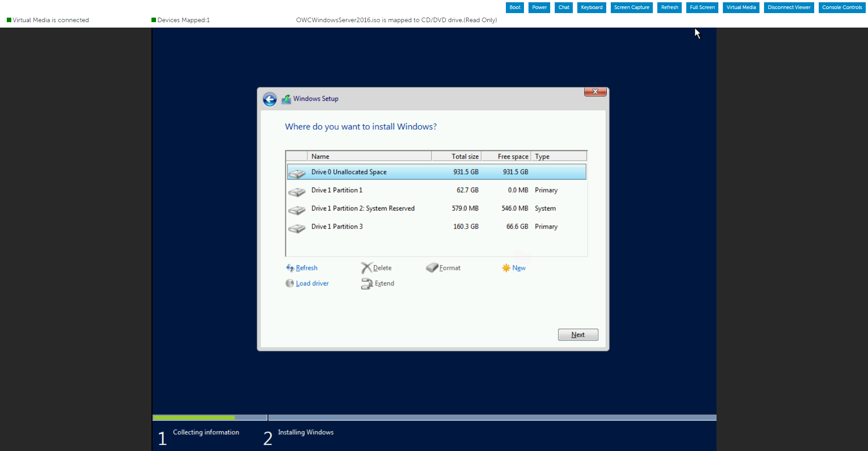
Task: Click the Extend partition icon
Action: point(367,283)
